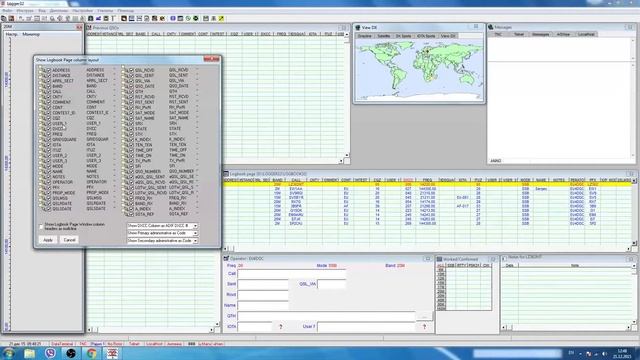Viewport: 640px width, 360px height.
Task: Toggle the OPERATOR column checkbox
Action: [49, 182]
